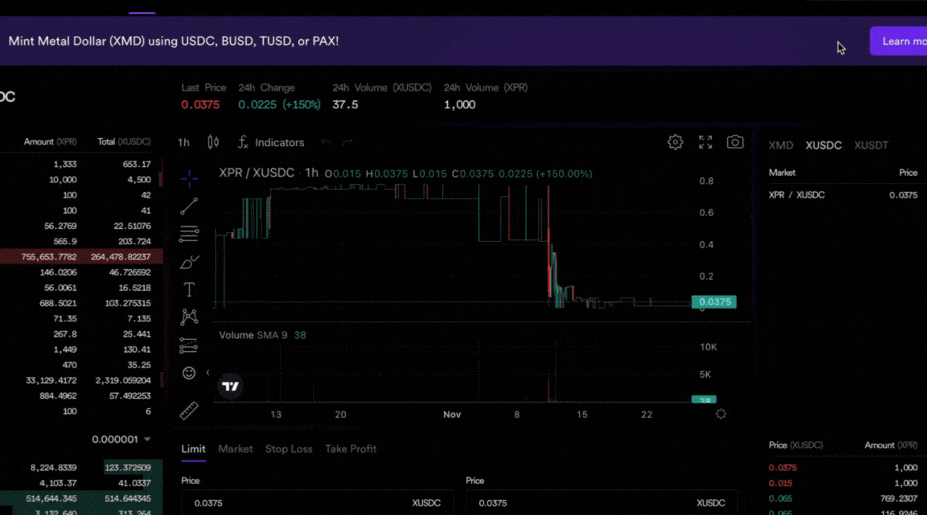This screenshot has height=515, width=927.
Task: Select the XPR / XUSDC market row
Action: tap(843, 195)
